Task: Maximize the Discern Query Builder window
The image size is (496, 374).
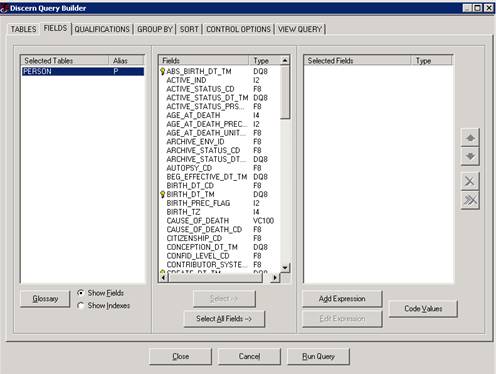Action: (477, 8)
